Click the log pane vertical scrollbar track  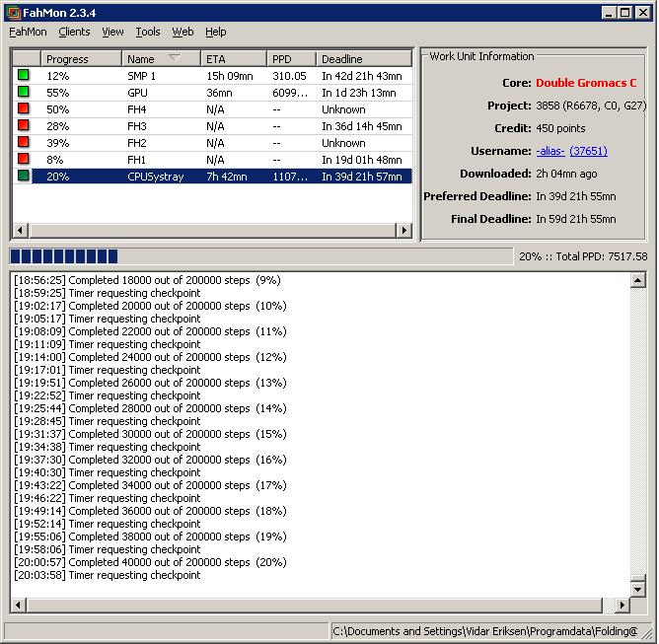pyautogui.click(x=637, y=431)
